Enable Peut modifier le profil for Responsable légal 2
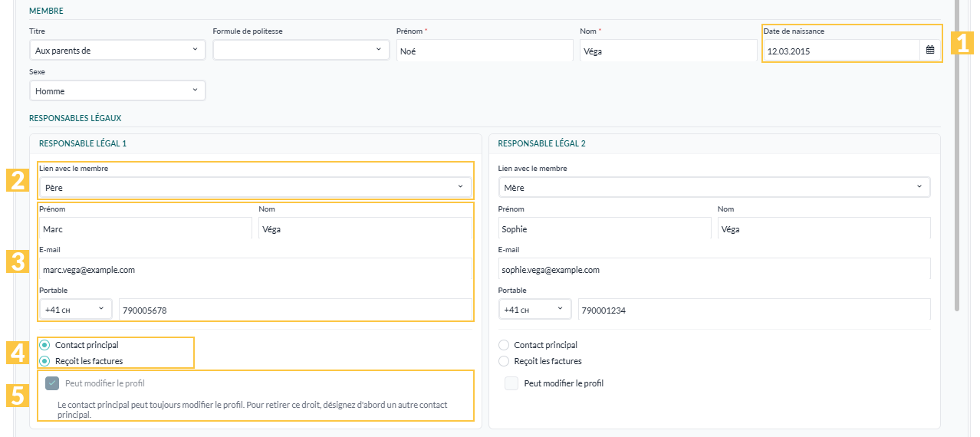The width and height of the screenshot is (980, 437). (511, 383)
